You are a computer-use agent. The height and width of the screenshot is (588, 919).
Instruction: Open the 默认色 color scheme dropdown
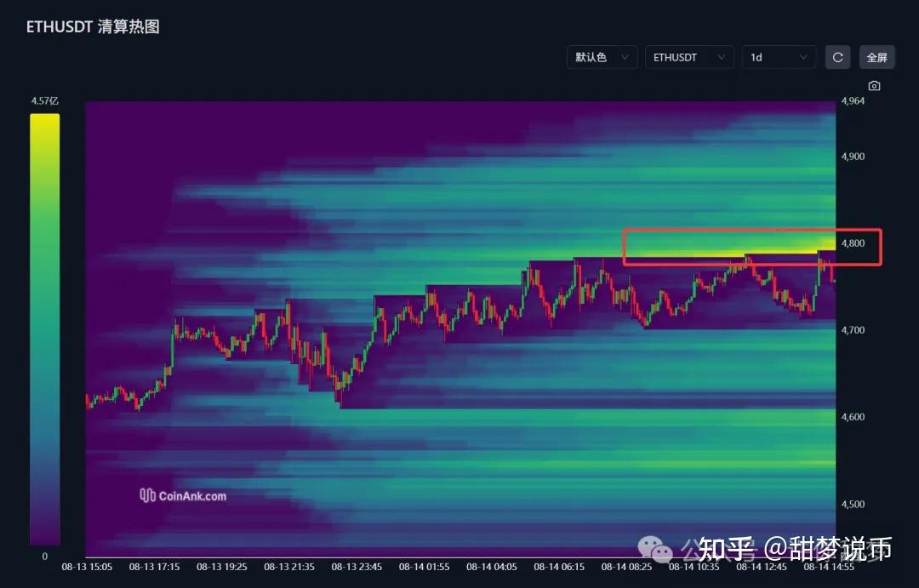[x=602, y=58]
